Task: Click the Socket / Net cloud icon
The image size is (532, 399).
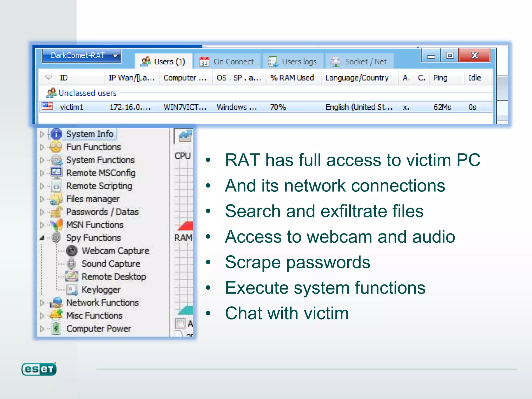Action: [336, 62]
